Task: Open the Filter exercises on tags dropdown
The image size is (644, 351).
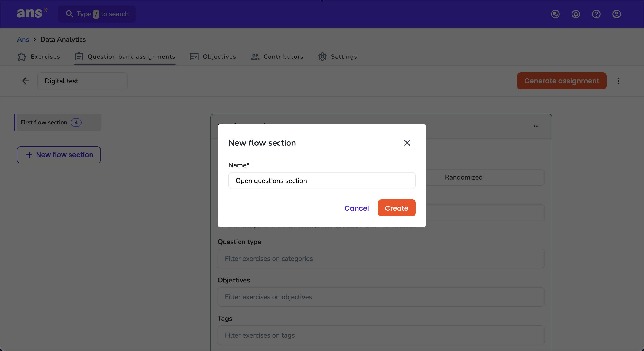Action: click(x=381, y=335)
